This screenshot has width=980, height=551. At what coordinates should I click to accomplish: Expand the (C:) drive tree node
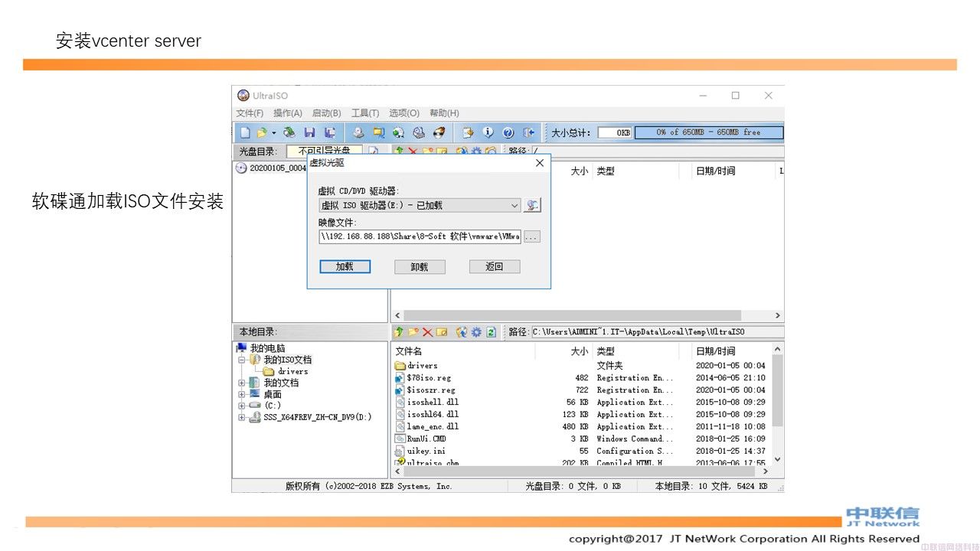click(242, 406)
